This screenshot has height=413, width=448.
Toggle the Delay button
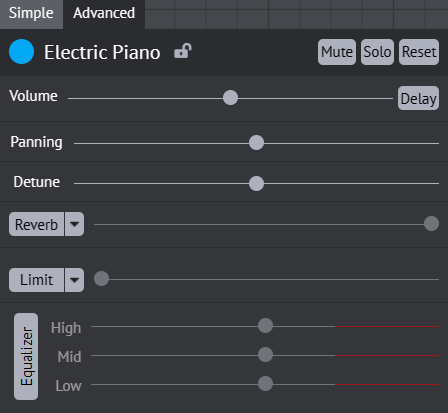coord(418,98)
